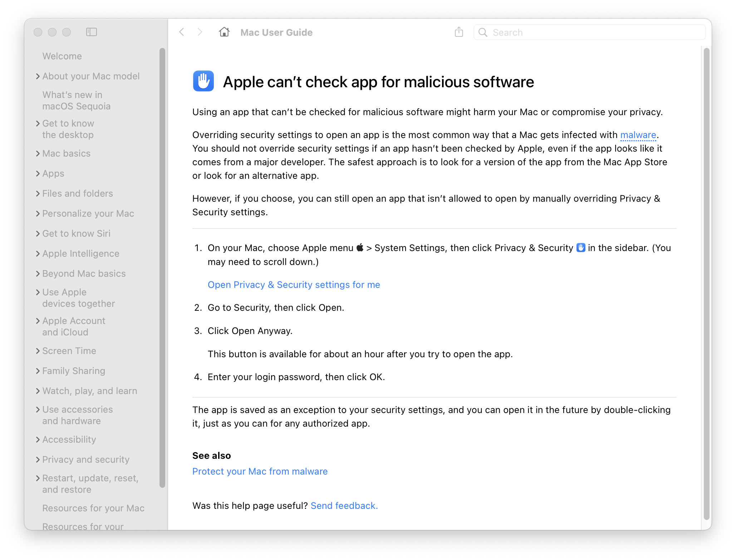The width and height of the screenshot is (736, 560).
Task: Open the home table of contents icon
Action: point(224,32)
